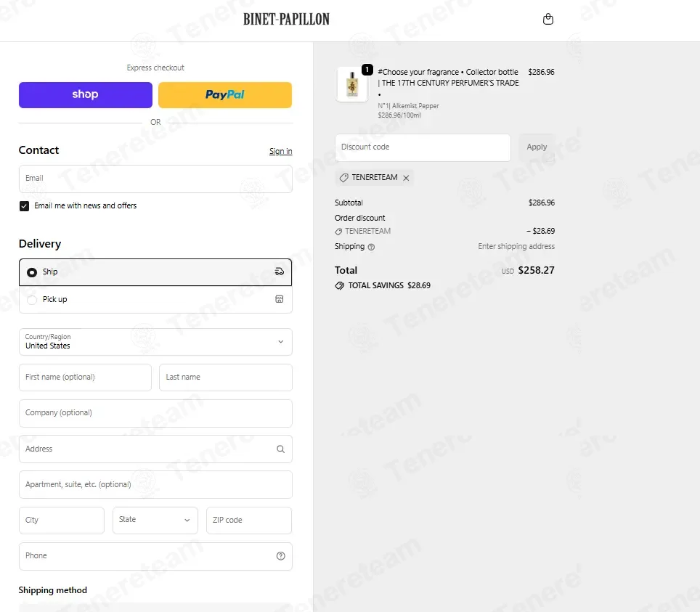Click the 'Shipping method' heading
Screen dimensions: 700x612
click(x=53, y=590)
